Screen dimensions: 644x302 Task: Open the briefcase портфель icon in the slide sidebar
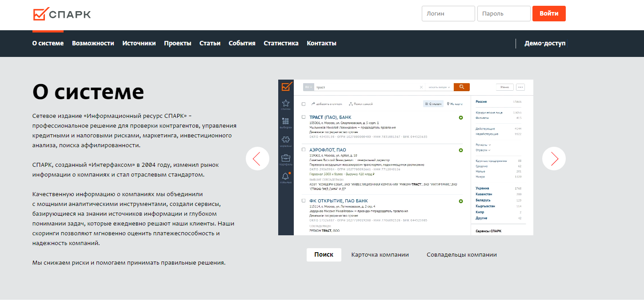(286, 159)
